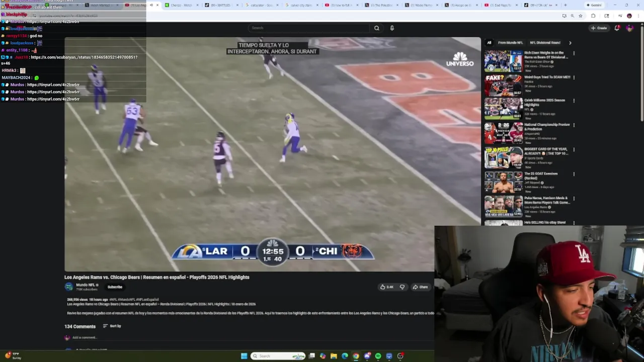Screen dimensions: 644x362
Task: Open National Championship Preview & Prediction title
Action: point(547,126)
